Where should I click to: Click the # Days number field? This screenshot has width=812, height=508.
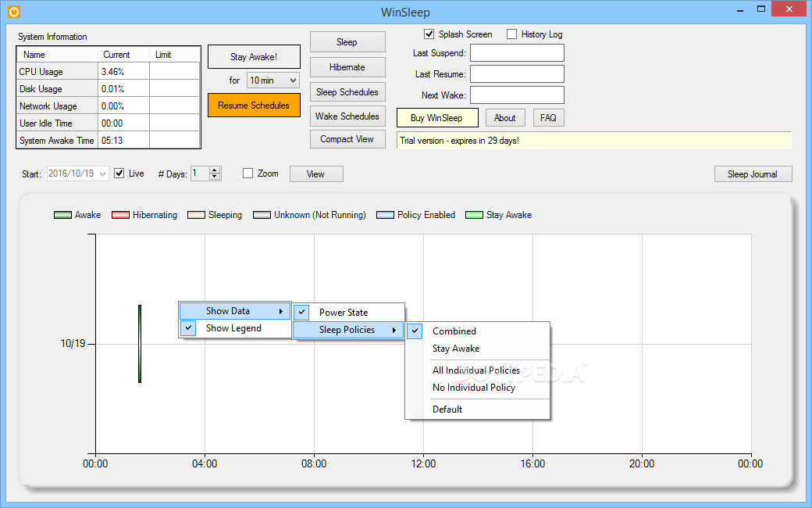[x=200, y=174]
